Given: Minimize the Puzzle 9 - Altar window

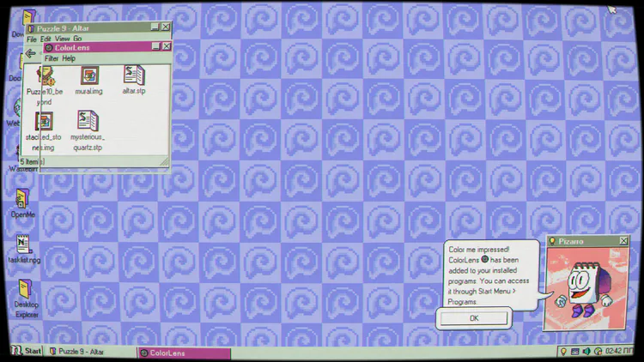Looking at the screenshot, I should [155, 27].
